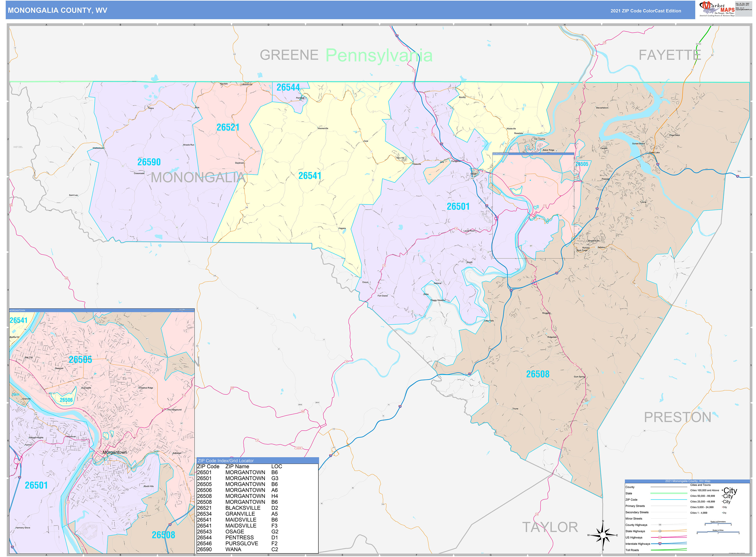Click 'Star City' label in inset map
Image resolution: width=756 pixels, height=557 pixels.
29,357
